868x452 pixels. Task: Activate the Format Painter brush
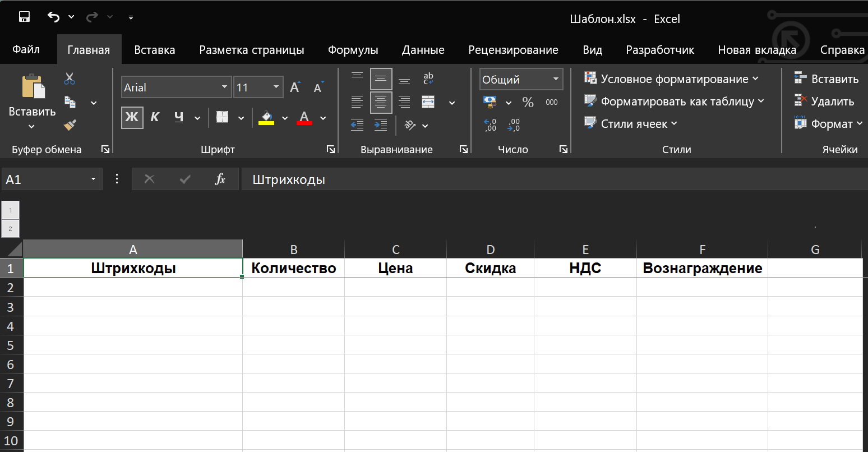point(70,125)
